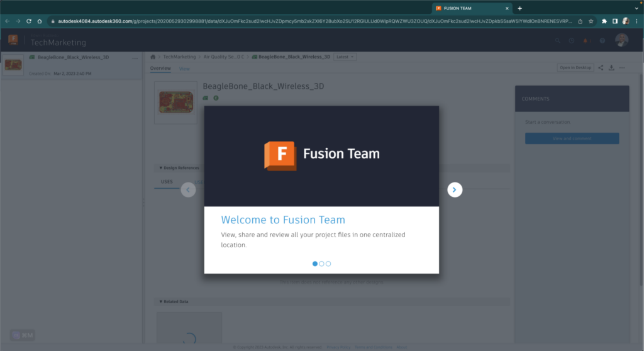Open the Latest version dropdown

click(345, 57)
